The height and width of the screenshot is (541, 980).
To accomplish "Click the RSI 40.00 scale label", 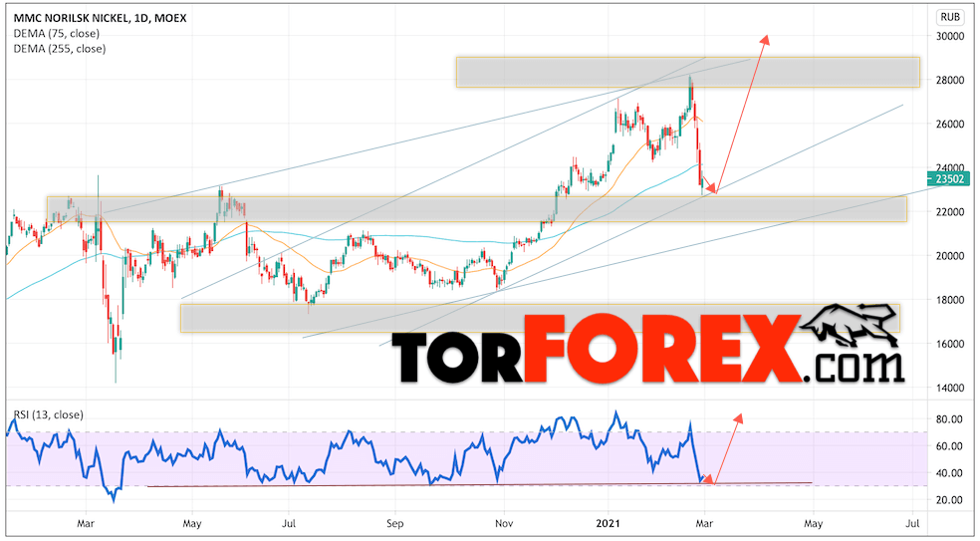I will pyautogui.click(x=949, y=473).
